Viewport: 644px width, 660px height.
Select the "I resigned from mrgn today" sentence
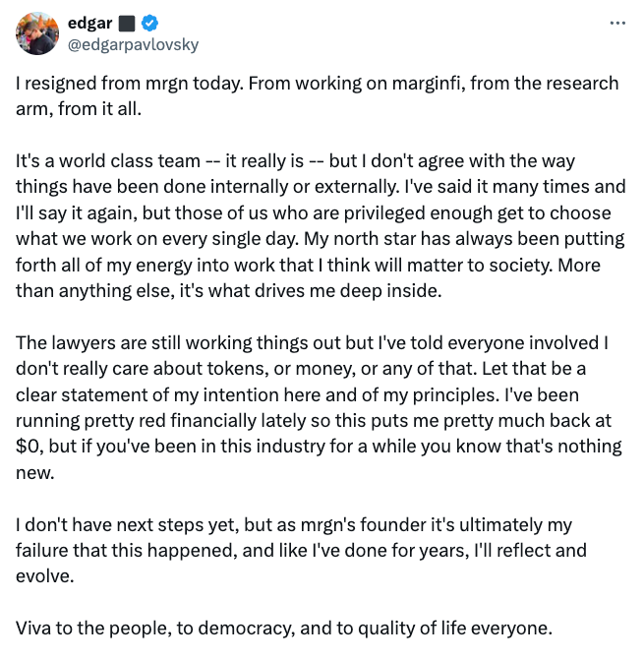[x=130, y=84]
